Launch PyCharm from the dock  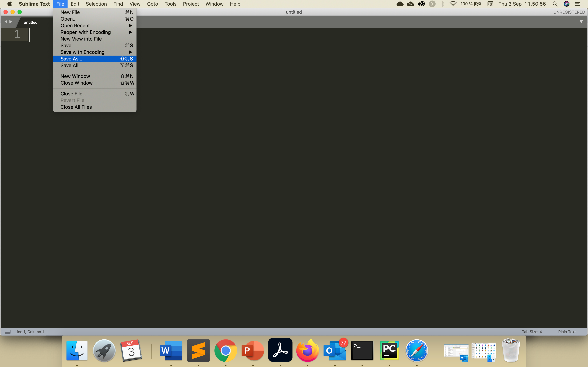[389, 350]
